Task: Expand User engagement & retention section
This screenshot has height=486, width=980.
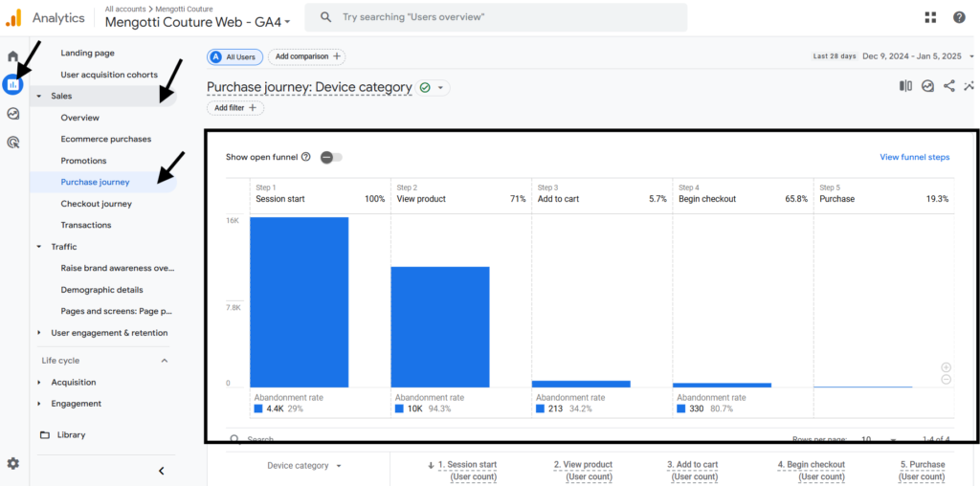Action: 38,333
